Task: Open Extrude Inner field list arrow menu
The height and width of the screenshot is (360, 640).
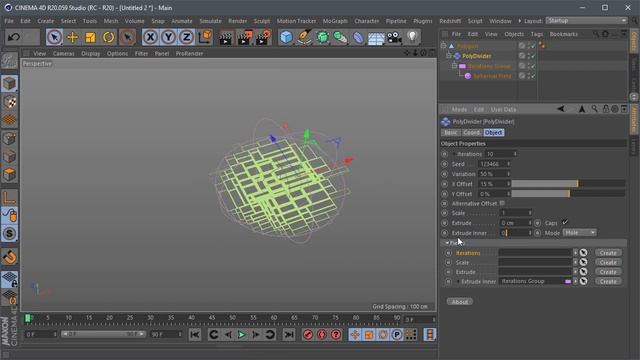Action: point(575,281)
